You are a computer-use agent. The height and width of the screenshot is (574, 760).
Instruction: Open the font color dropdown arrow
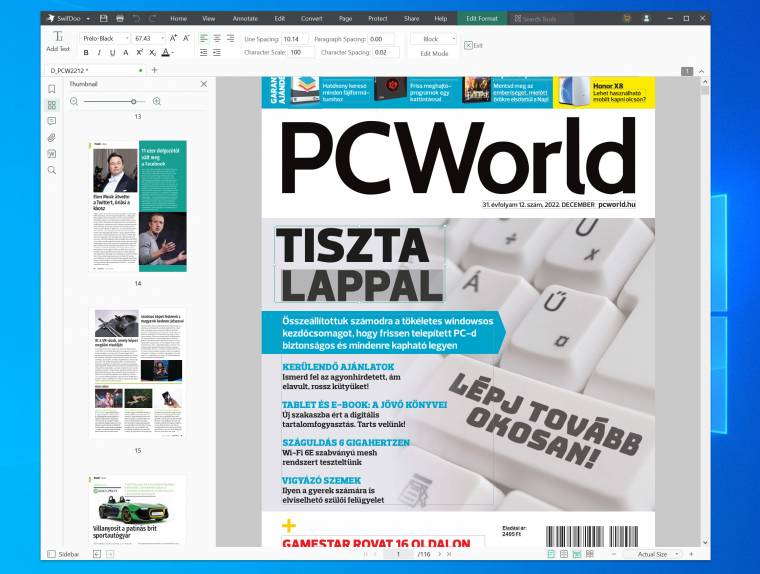pyautogui.click(x=173, y=53)
